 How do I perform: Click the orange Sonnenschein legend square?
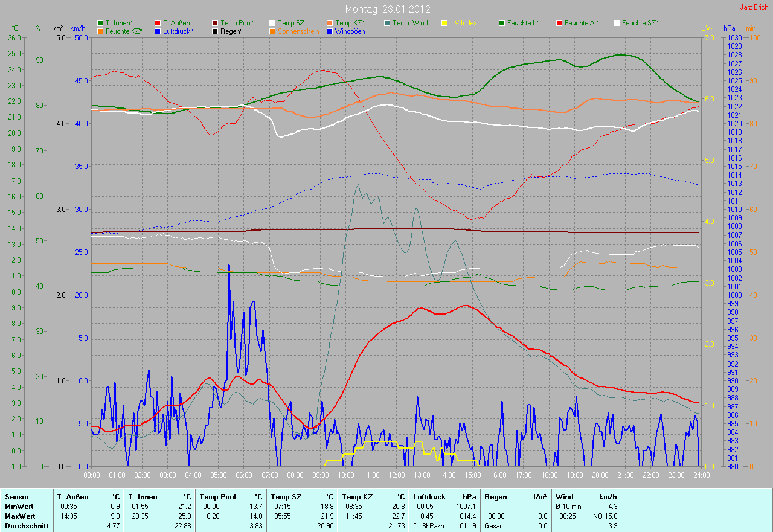pyautogui.click(x=272, y=31)
